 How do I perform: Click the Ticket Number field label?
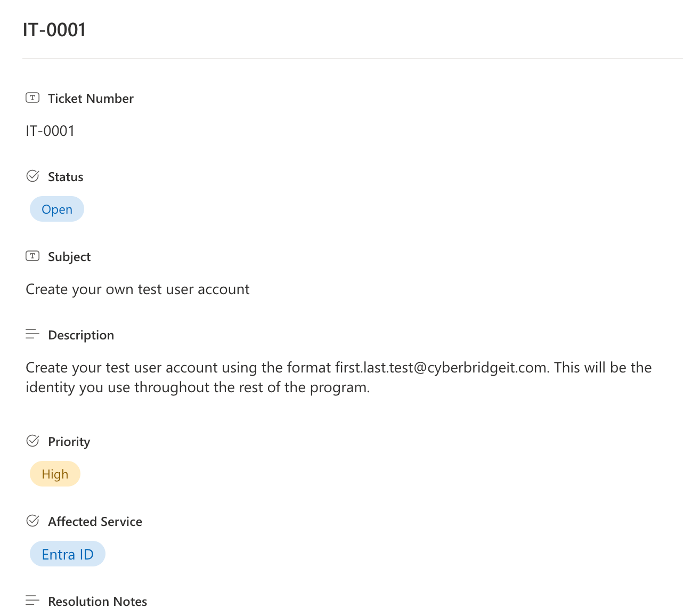pos(91,99)
